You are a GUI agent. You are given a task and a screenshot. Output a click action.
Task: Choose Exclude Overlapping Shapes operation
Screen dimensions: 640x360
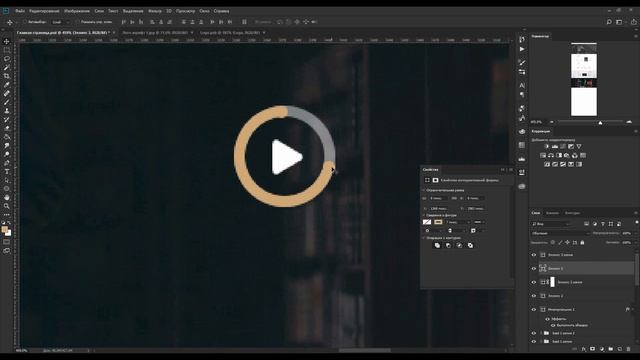click(x=470, y=245)
